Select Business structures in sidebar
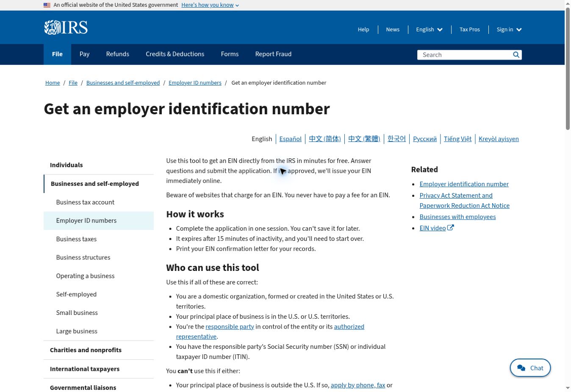The image size is (571, 392). click(99, 257)
